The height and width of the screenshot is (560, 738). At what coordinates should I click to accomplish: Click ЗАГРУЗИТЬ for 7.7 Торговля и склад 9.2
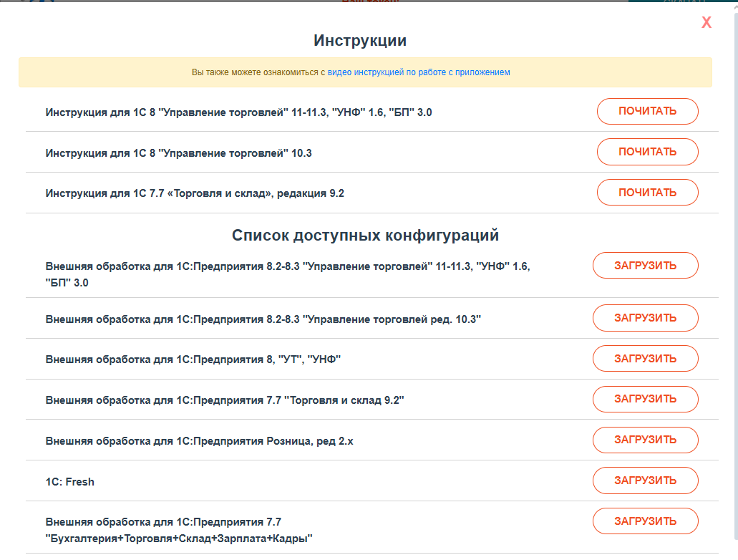(x=645, y=399)
